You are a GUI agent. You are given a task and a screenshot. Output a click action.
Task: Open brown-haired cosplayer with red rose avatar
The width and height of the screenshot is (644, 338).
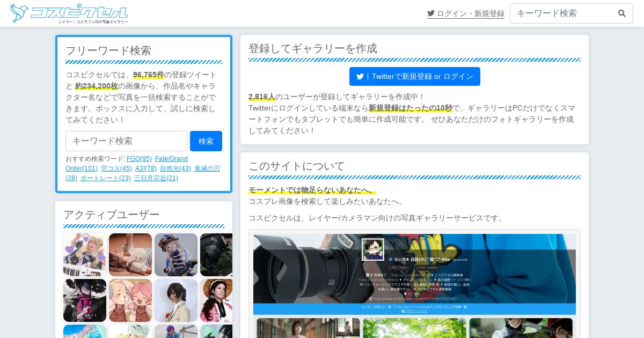click(x=176, y=300)
